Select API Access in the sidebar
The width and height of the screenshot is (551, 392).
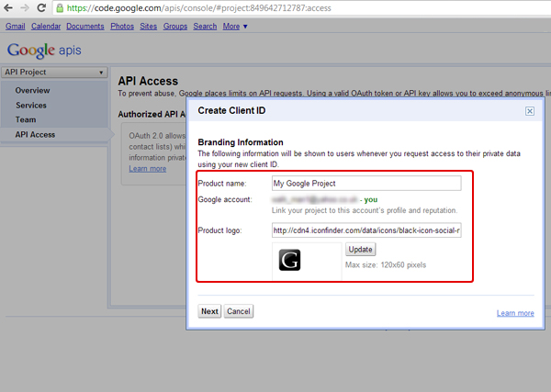click(x=35, y=134)
